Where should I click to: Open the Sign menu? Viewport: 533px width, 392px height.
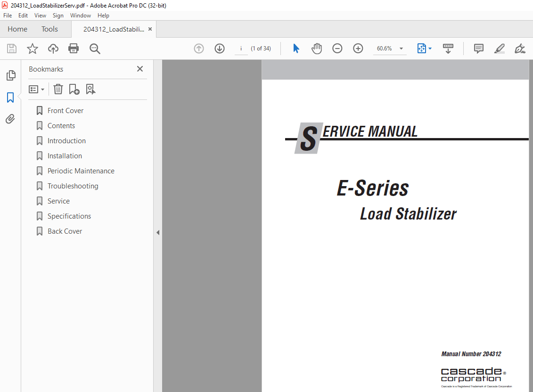coord(58,15)
